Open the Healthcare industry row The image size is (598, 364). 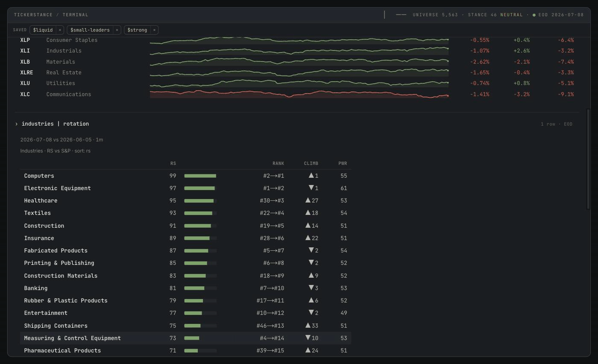pyautogui.click(x=185, y=201)
